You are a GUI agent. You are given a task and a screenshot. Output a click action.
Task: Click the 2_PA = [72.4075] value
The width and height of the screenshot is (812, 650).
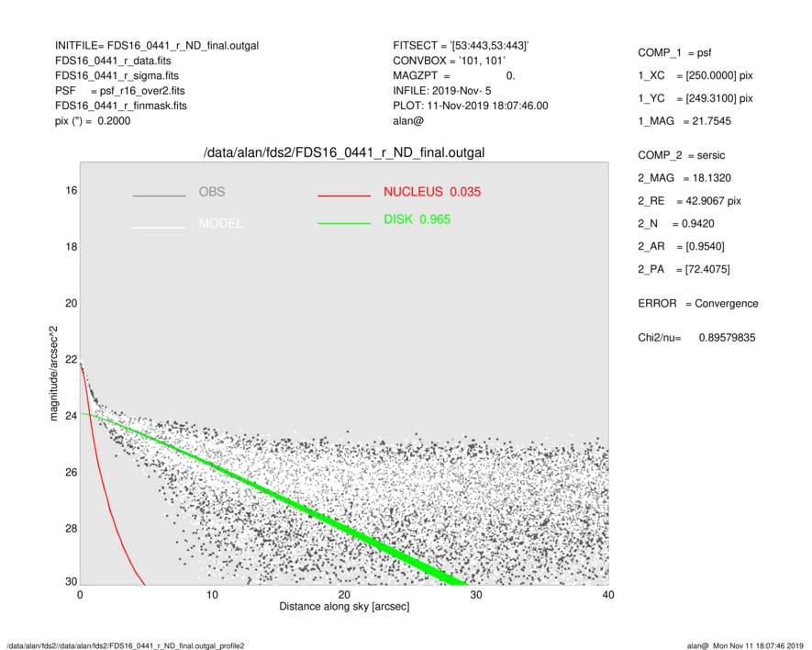[684, 270]
